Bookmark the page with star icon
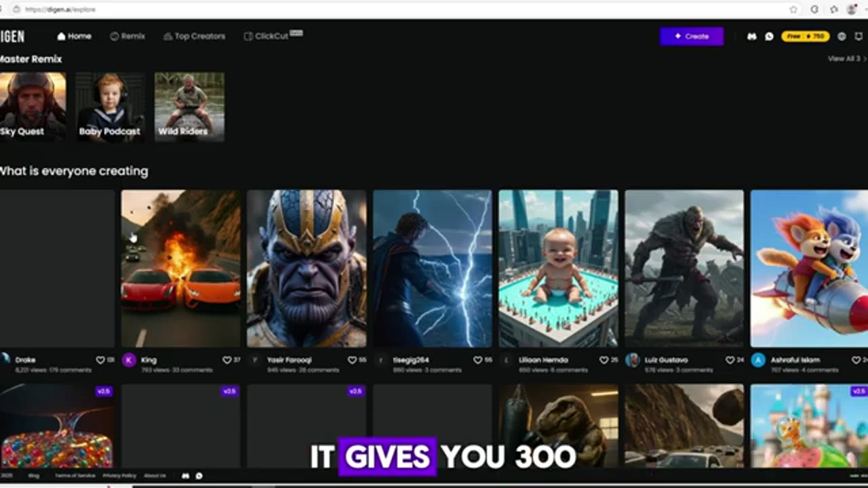The image size is (868, 488). [x=793, y=9]
